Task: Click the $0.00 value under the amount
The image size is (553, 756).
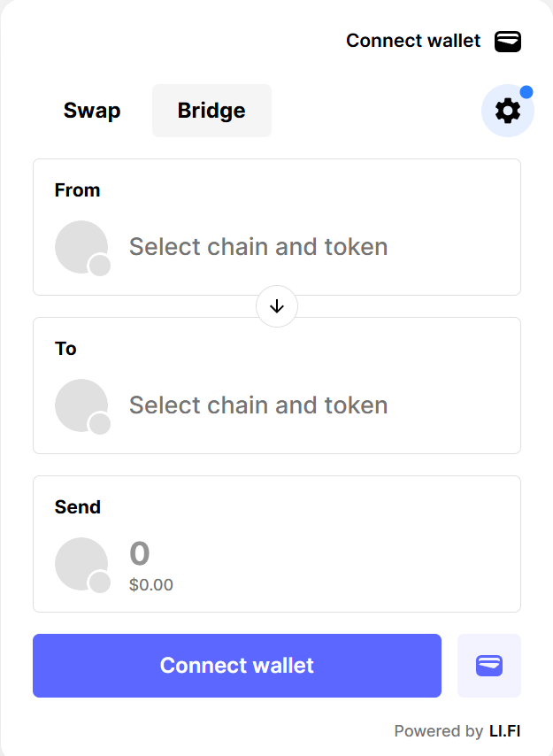Action: (x=150, y=584)
